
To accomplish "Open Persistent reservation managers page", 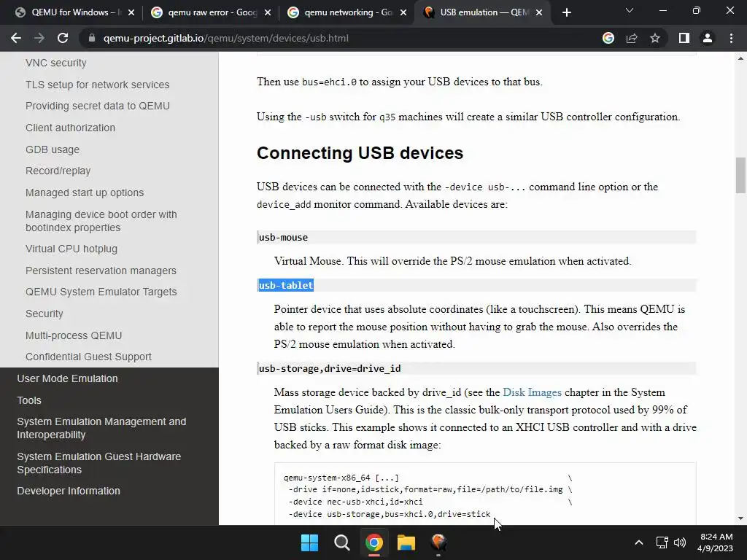I will point(101,271).
